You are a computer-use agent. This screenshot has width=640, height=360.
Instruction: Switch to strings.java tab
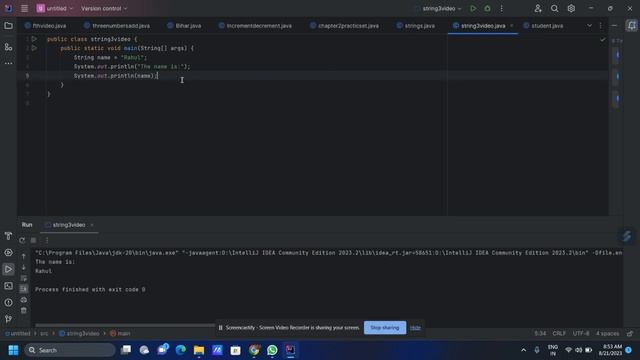click(416, 26)
